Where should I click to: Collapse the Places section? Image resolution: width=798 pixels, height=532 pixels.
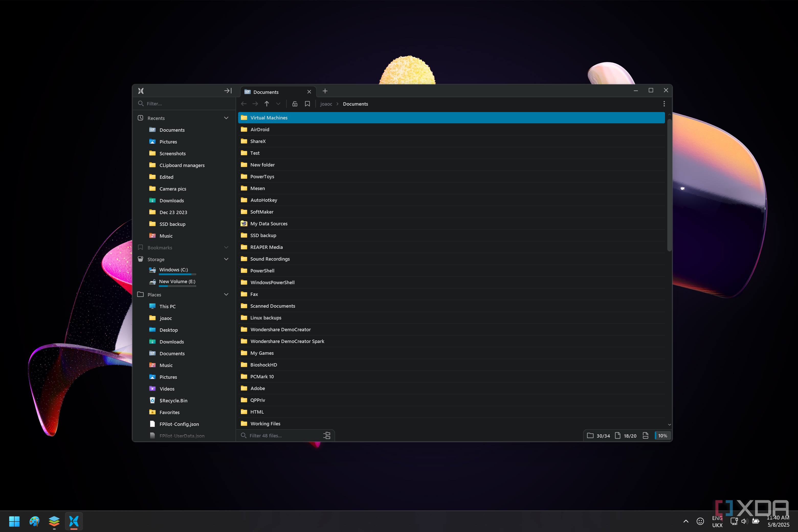[226, 294]
